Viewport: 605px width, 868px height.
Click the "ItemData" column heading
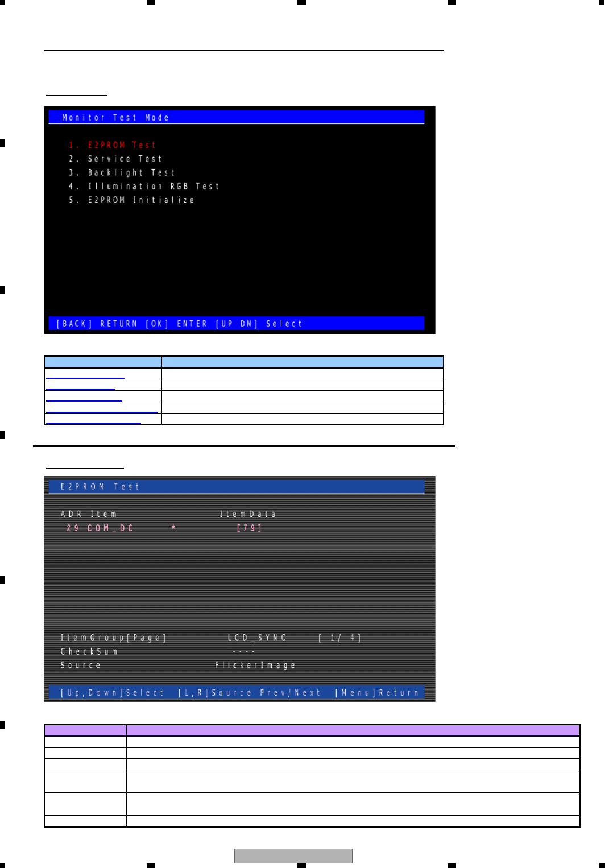pos(248,514)
